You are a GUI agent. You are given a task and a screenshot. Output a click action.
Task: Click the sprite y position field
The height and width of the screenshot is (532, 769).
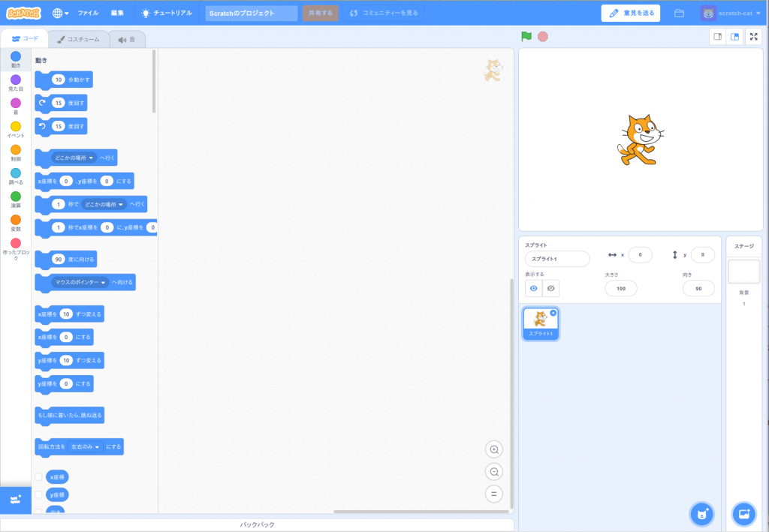coord(702,254)
